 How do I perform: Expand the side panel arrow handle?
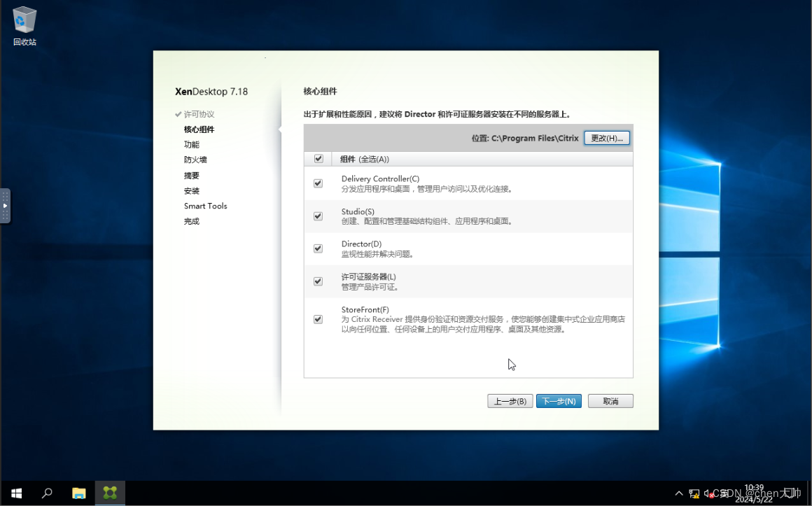(x=5, y=206)
